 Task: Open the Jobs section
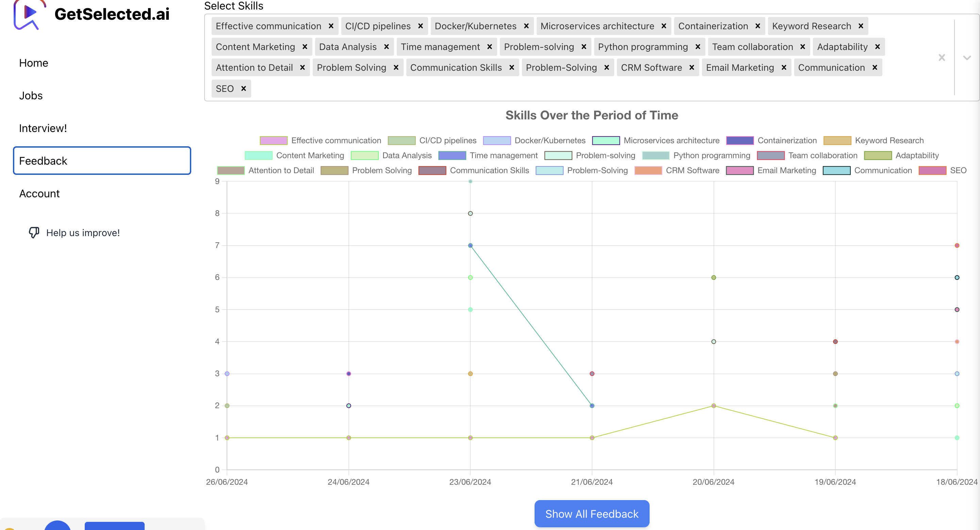click(x=30, y=96)
